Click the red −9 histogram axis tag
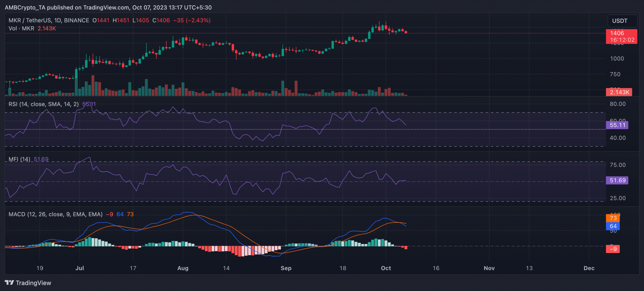 (x=613, y=249)
